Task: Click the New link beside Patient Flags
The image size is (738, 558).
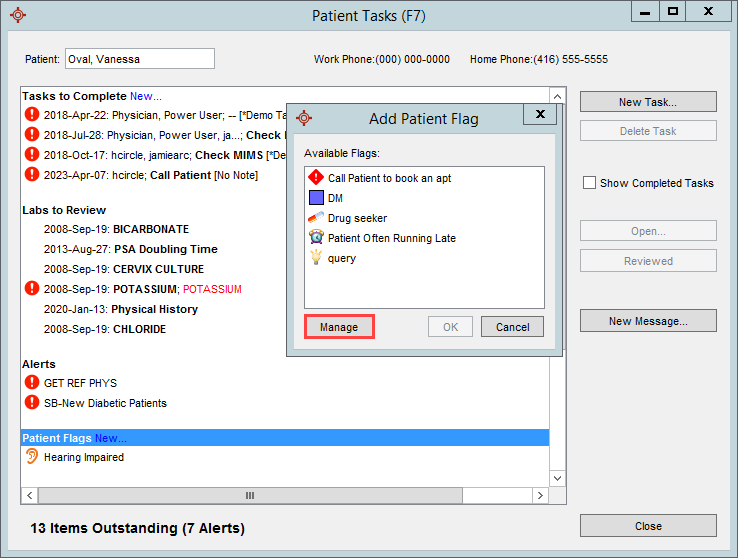Action: pos(110,438)
